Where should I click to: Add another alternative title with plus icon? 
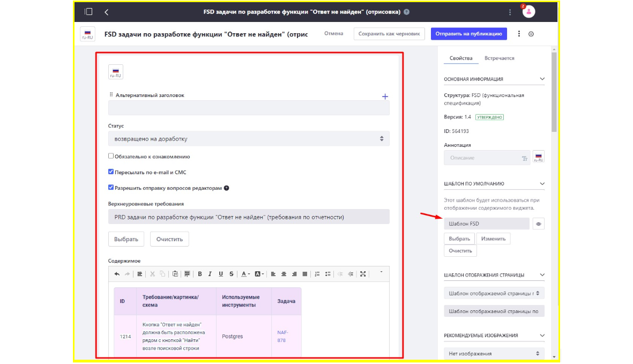pyautogui.click(x=385, y=96)
